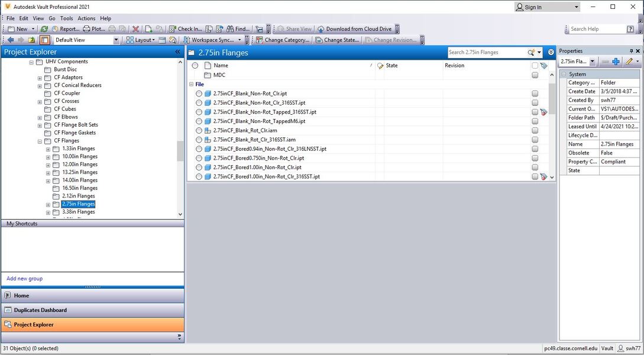This screenshot has width=644, height=355.
Task: Select radio for 2.75inCF_Blank_Rot_Clr_316SST.iam
Action: pos(199,140)
